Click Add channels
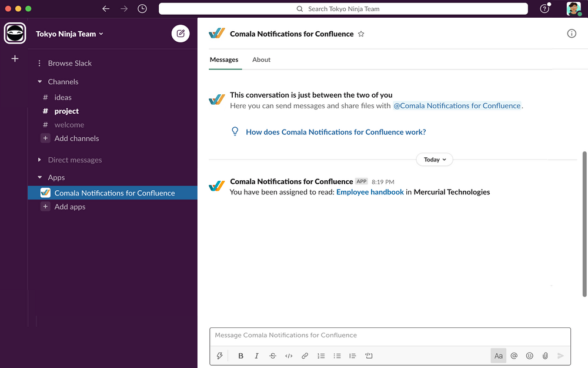The width and height of the screenshot is (588, 368). click(x=76, y=138)
